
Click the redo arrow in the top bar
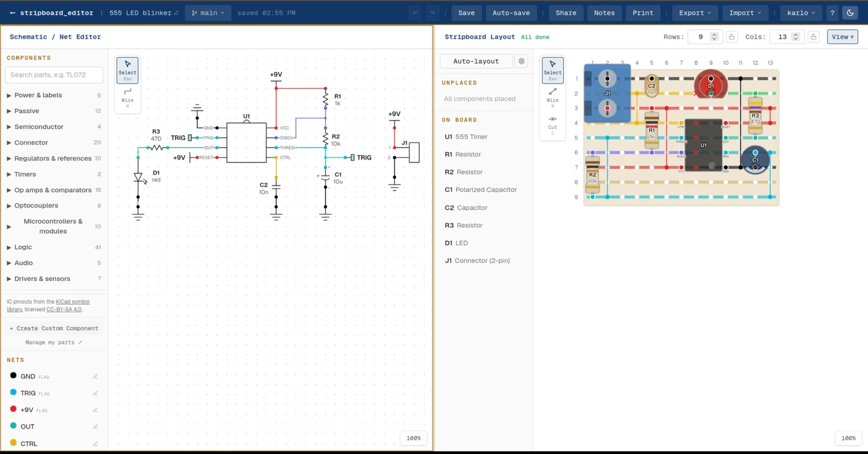(432, 13)
